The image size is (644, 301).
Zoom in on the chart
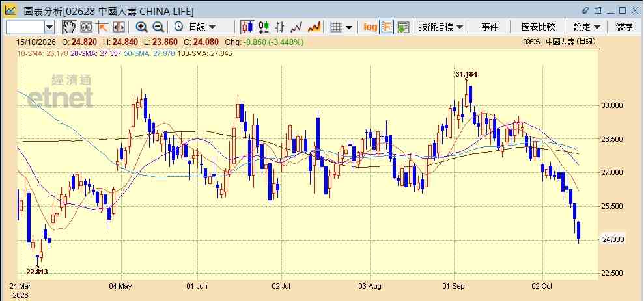[x=141, y=27]
